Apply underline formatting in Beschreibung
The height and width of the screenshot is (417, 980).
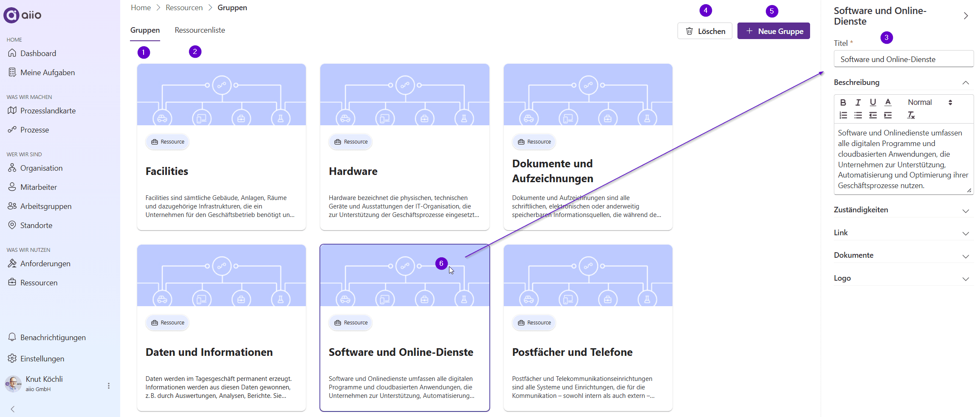click(873, 102)
